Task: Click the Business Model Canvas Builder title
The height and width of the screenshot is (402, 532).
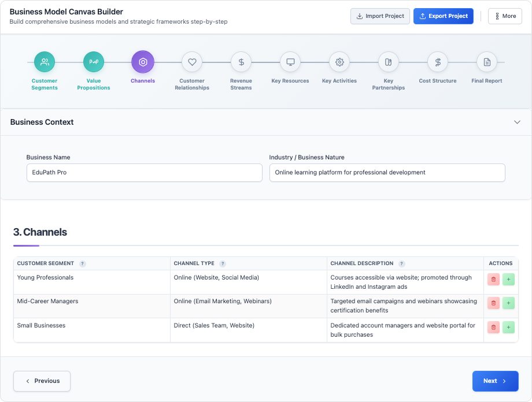Action: click(66, 12)
